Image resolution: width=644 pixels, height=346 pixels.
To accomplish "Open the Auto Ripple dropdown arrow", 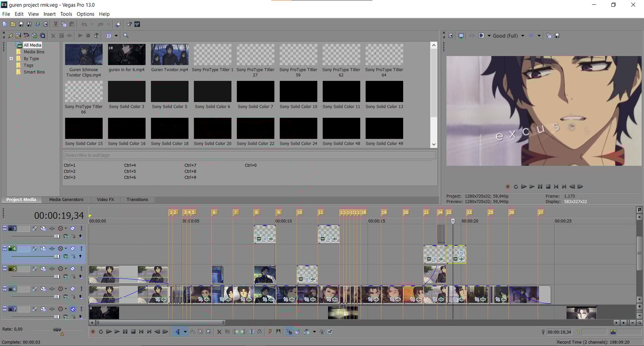I will pyautogui.click(x=314, y=331).
